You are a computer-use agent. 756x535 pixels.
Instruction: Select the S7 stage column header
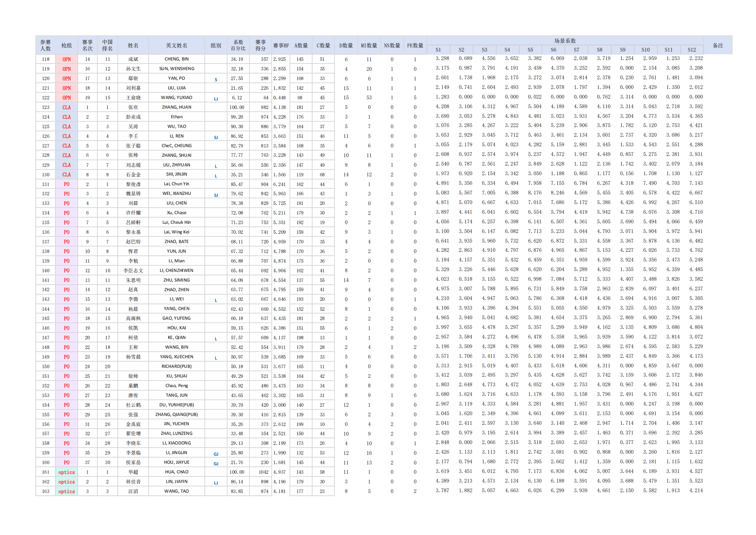pyautogui.click(x=576, y=50)
